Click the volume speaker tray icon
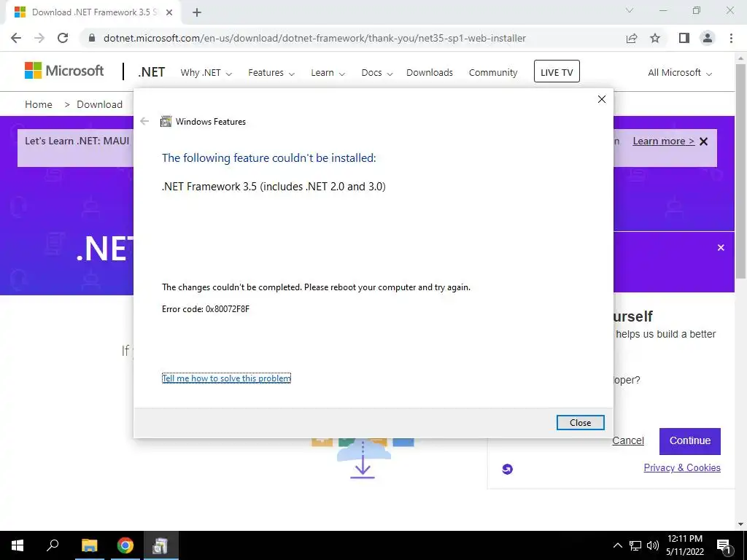Viewport: 747px width, 560px height. pos(653,545)
